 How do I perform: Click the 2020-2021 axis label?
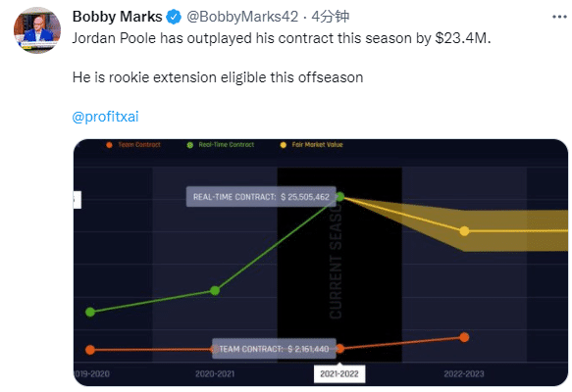coord(215,373)
